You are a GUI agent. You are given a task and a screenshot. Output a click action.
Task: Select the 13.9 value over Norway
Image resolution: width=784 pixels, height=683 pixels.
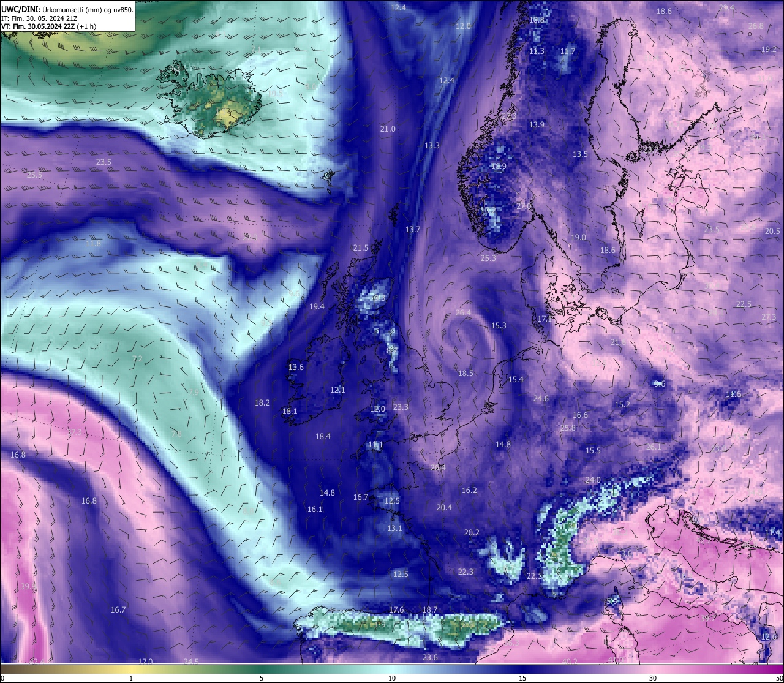pyautogui.click(x=537, y=124)
